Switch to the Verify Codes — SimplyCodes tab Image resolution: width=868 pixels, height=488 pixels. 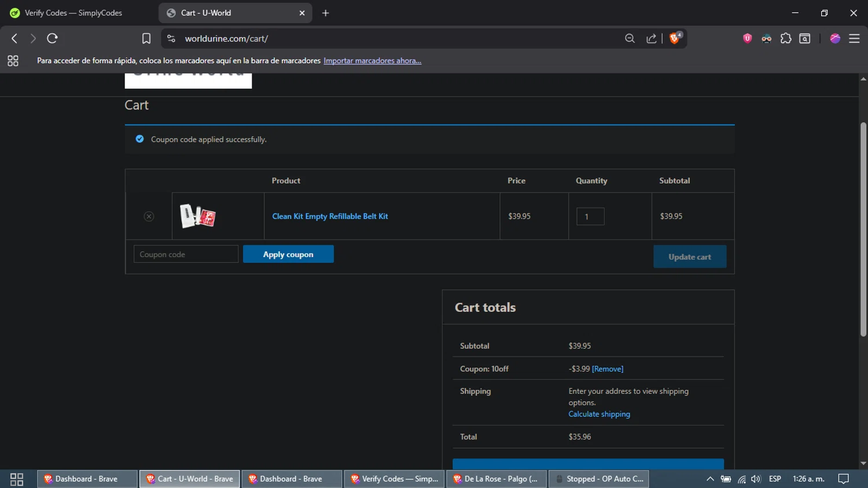[x=74, y=13]
